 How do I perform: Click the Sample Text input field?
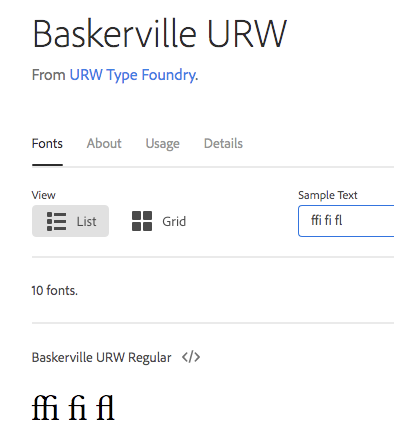pyautogui.click(x=346, y=221)
